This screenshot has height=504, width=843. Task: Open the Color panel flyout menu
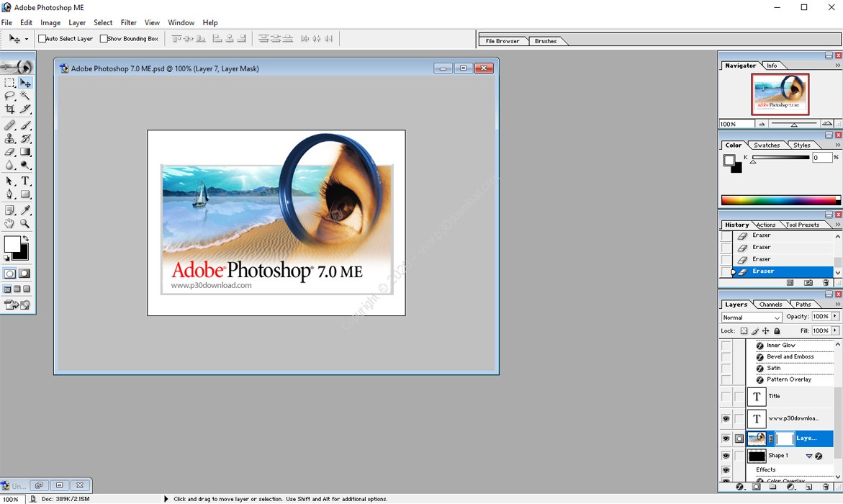click(838, 145)
